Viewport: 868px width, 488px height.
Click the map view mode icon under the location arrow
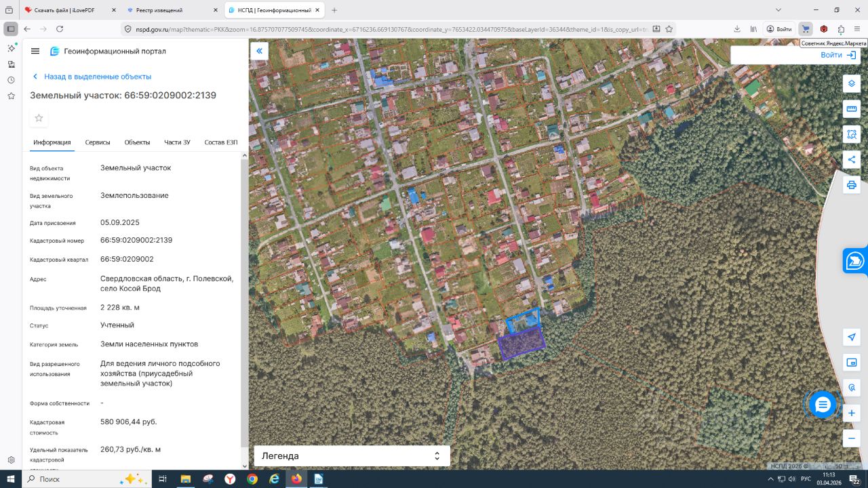pos(852,363)
